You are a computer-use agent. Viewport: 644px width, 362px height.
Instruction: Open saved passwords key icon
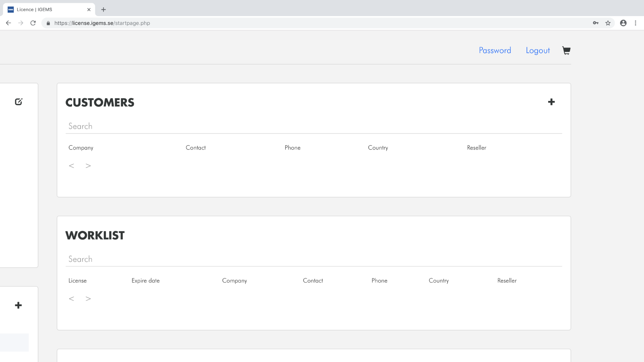[596, 23]
